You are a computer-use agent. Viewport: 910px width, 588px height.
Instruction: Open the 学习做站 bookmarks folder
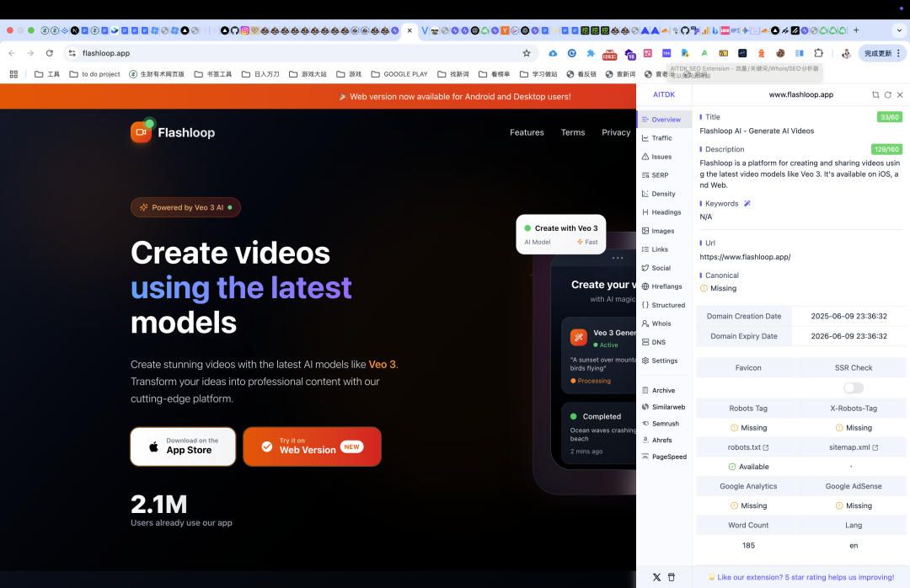point(538,74)
